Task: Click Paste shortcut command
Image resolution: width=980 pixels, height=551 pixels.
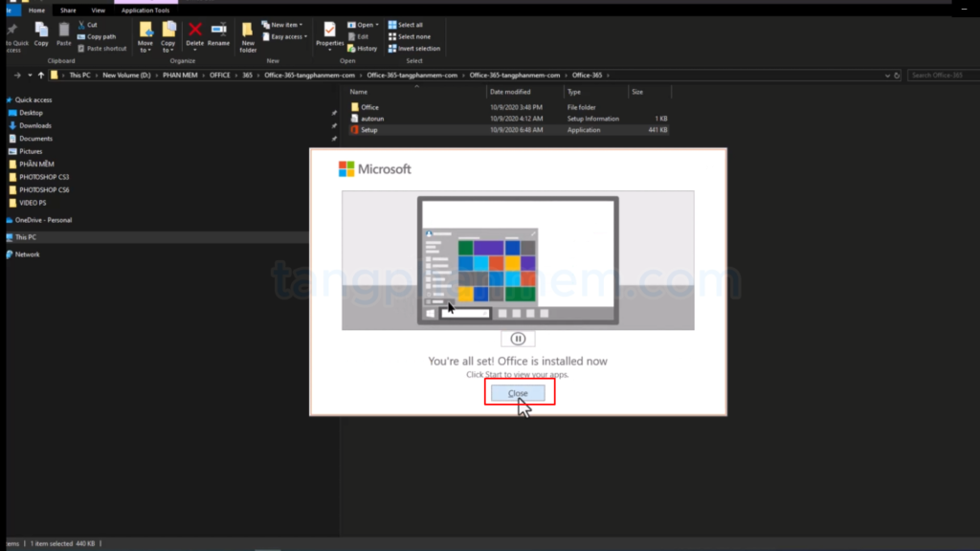Action: [x=101, y=49]
